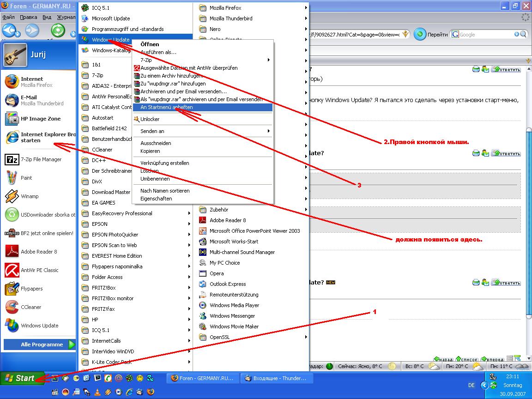Choose An Startmenü anheften in the context menu

tap(203, 107)
